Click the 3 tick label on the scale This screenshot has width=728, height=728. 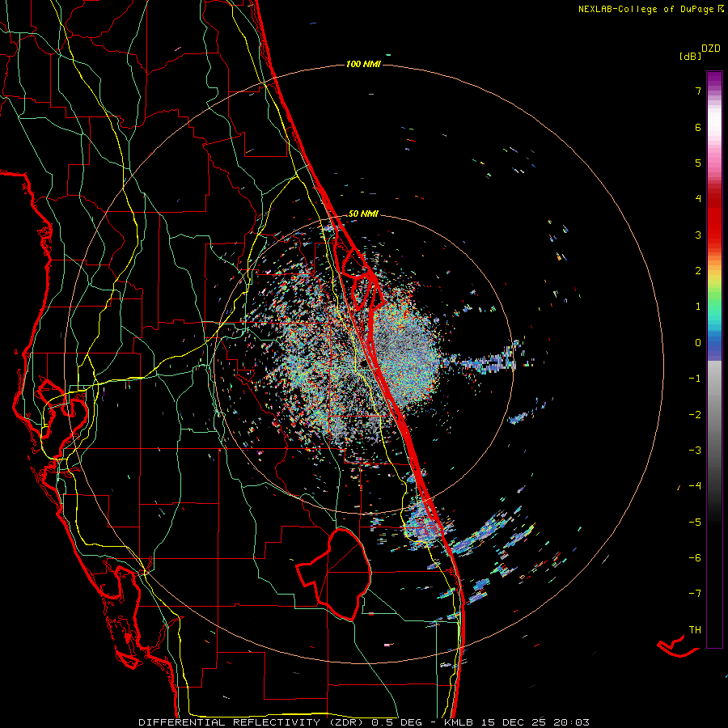point(698,235)
